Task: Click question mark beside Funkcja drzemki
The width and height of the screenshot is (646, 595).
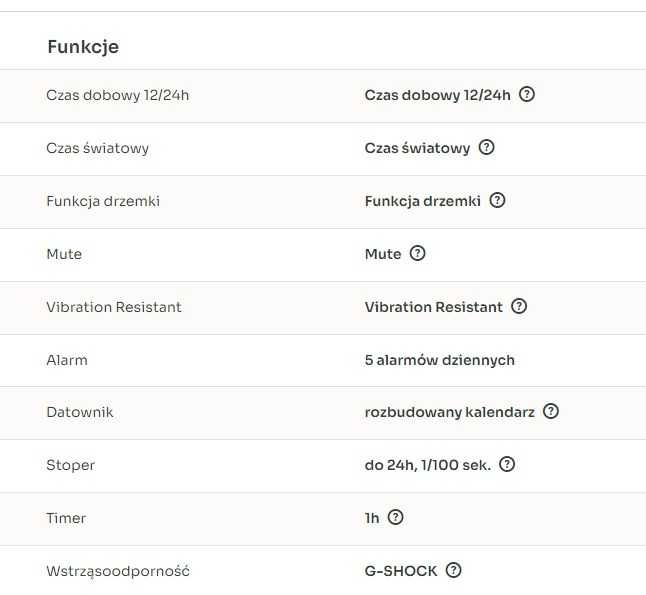Action: [497, 200]
